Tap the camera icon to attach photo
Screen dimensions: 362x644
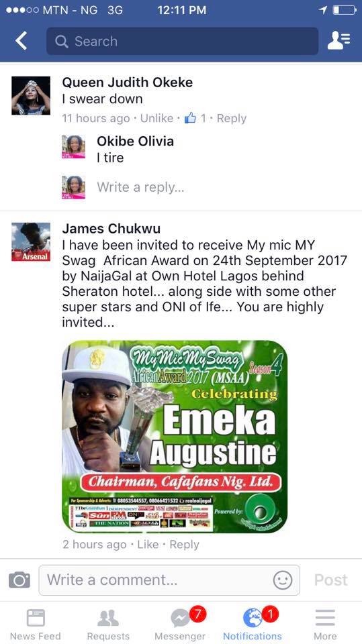point(19,580)
